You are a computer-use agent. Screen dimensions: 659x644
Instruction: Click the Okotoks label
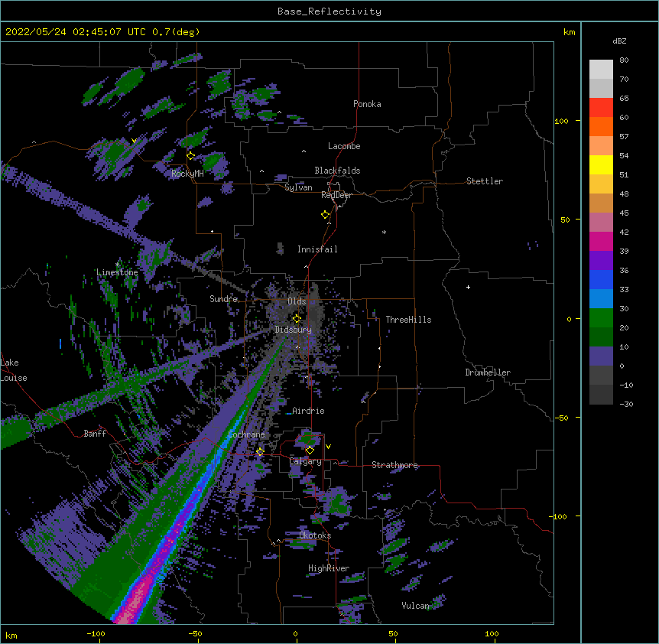pos(315,535)
